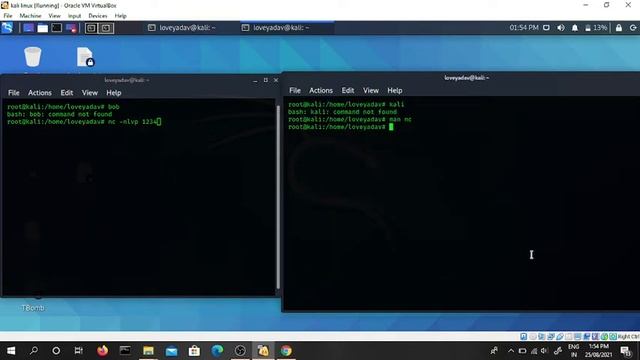Open VirtualBox Devices menu
Image resolution: width=640 pixels, height=360 pixels.
(98, 16)
